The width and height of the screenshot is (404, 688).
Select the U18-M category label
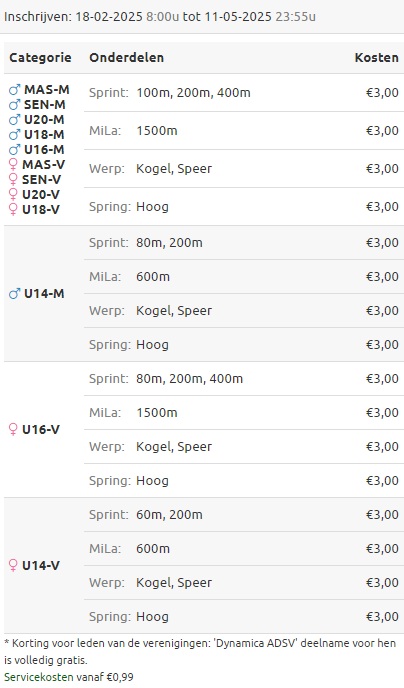point(44,135)
